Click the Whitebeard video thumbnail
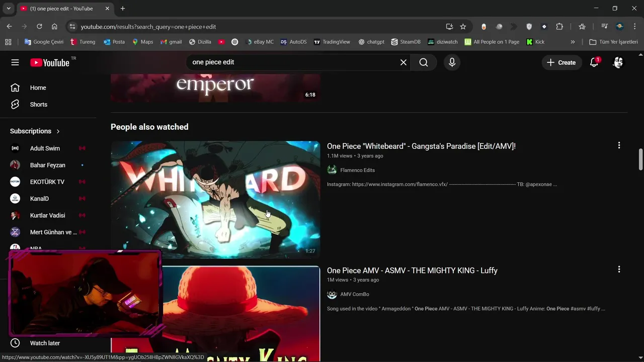The height and width of the screenshot is (362, 644). [x=215, y=200]
